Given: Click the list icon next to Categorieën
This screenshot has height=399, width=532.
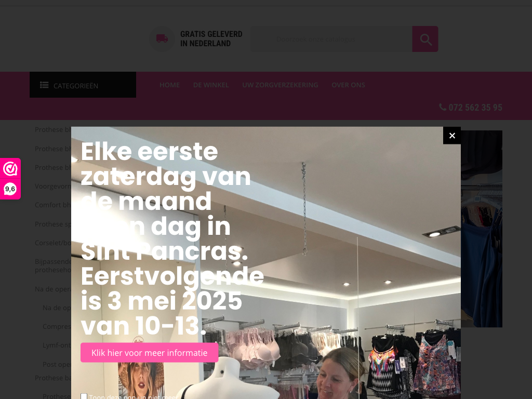Looking at the screenshot, I should pos(44,85).
